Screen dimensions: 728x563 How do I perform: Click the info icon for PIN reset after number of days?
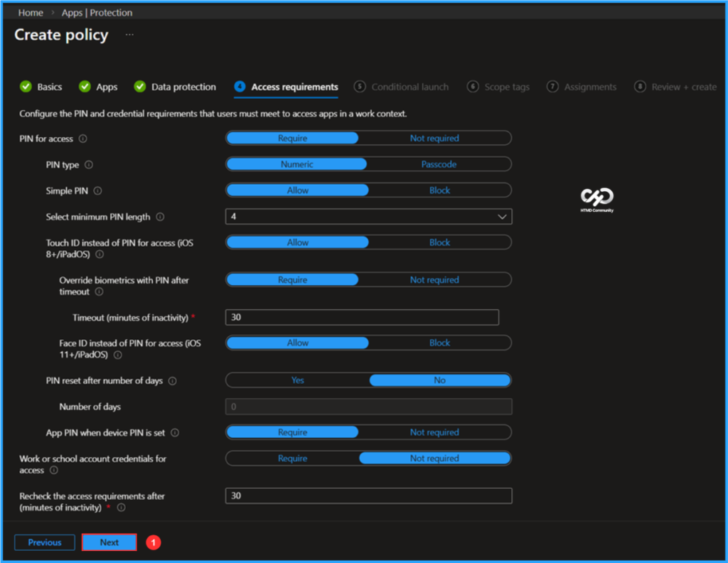173,381
